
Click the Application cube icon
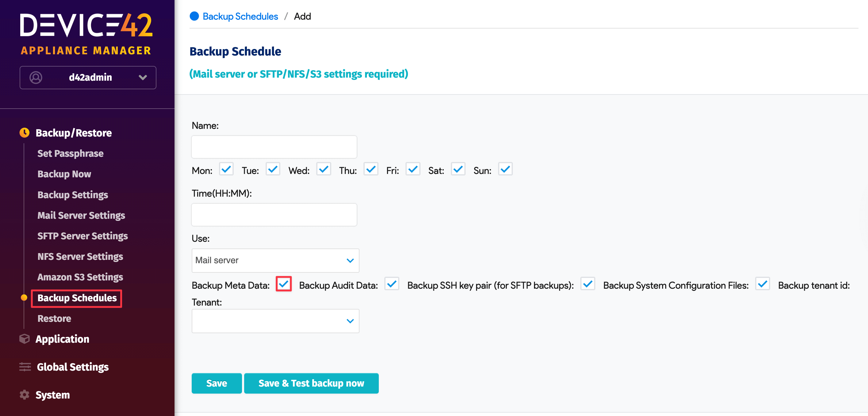24,339
